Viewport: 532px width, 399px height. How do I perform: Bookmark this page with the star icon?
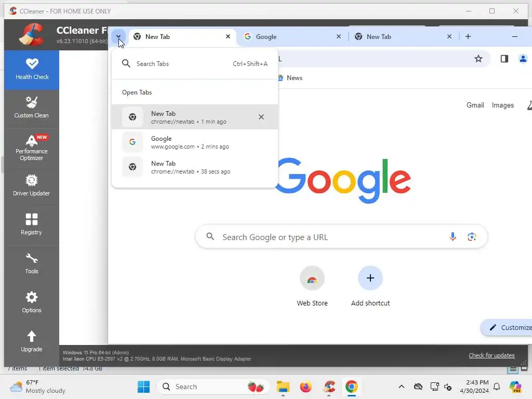(478, 59)
